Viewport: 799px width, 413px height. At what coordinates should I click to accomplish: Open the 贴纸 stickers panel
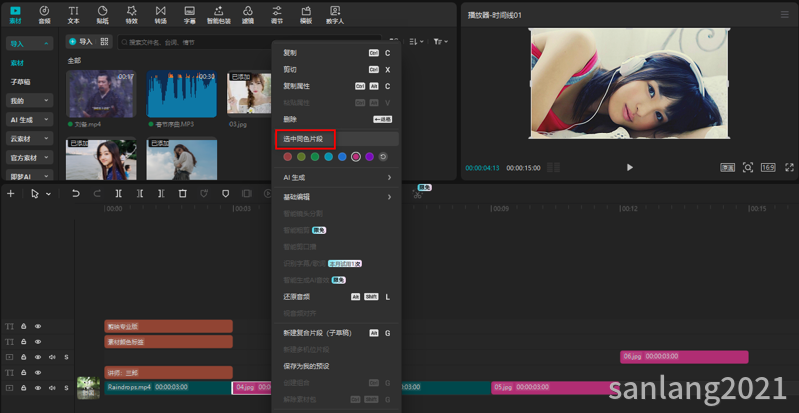coord(102,15)
